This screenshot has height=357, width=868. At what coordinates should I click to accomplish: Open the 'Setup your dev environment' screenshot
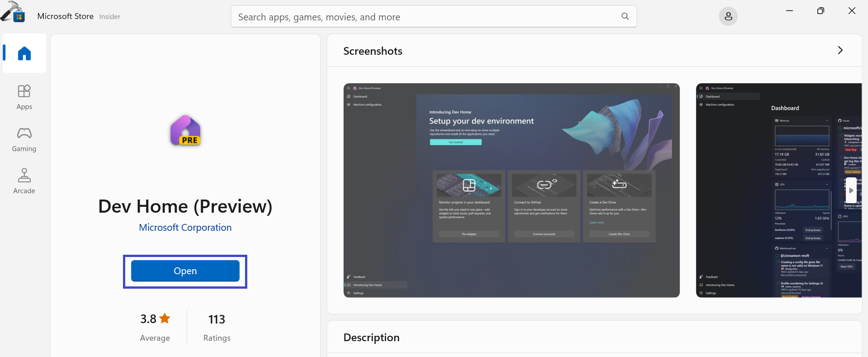511,190
